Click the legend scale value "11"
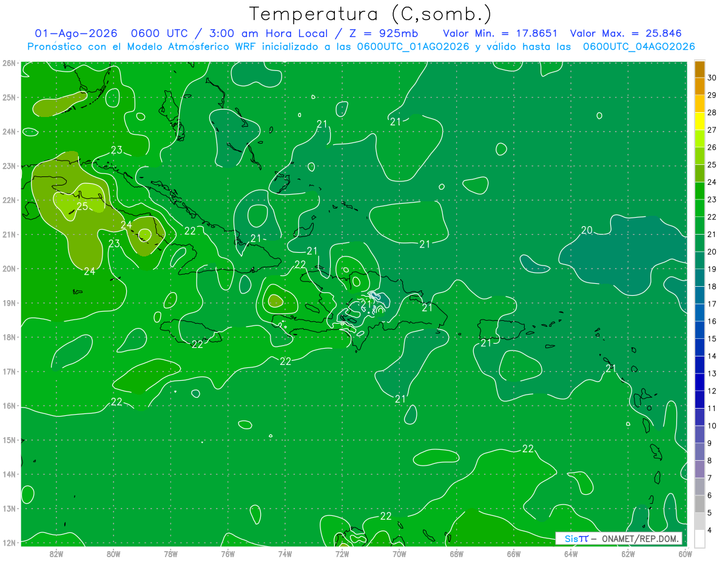The height and width of the screenshot is (562, 728). pos(712,408)
